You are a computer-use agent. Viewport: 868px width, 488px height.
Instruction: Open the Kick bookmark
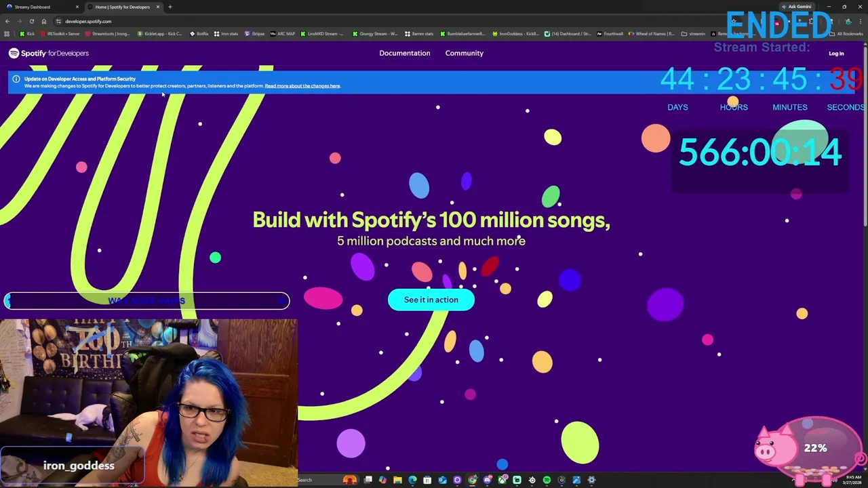tap(27, 33)
